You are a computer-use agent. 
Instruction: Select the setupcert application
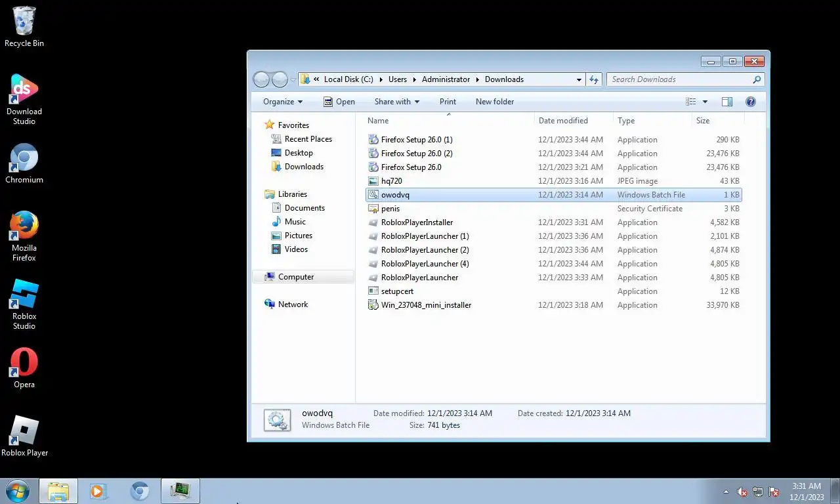tap(553, 291)
